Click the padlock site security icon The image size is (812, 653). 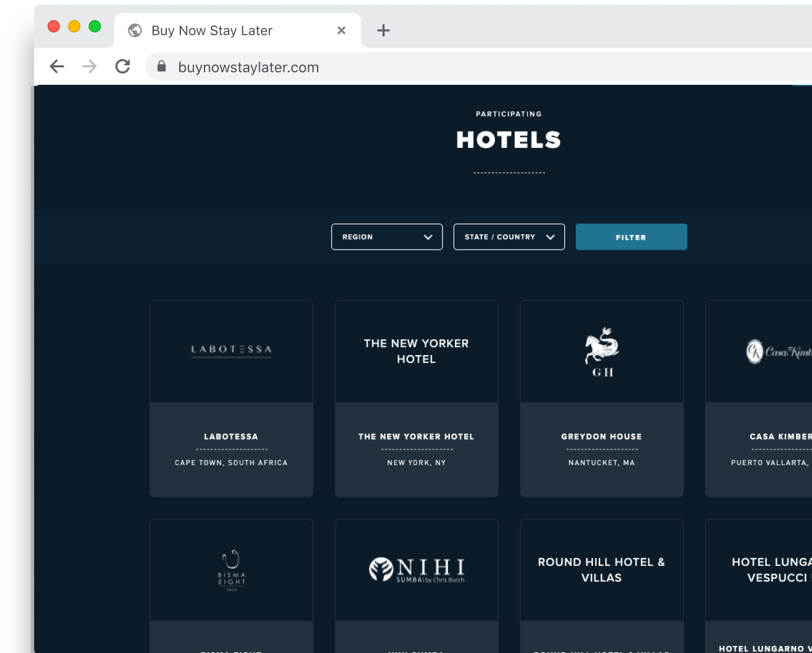[x=161, y=67]
